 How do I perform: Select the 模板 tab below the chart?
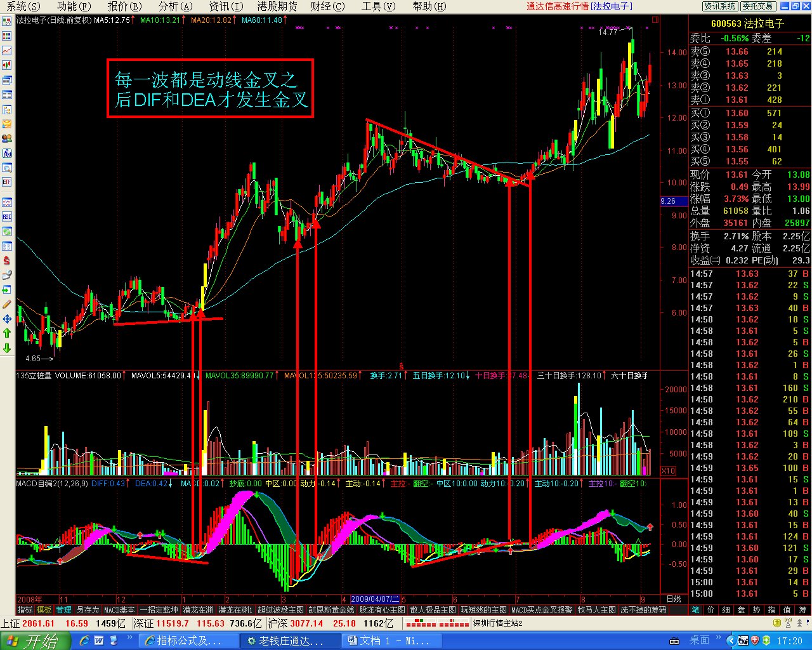(x=44, y=610)
